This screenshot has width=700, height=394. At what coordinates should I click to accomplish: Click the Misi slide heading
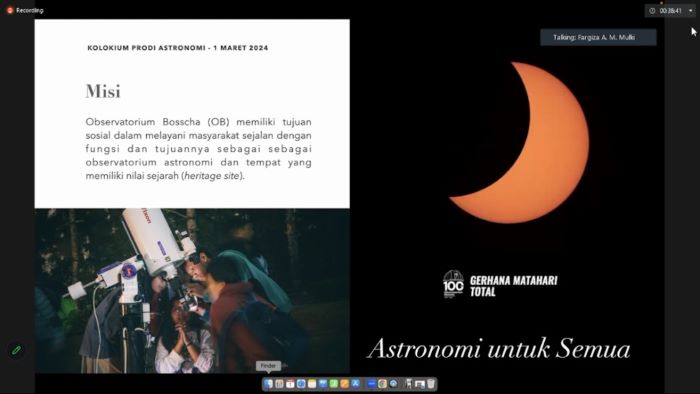(x=103, y=91)
